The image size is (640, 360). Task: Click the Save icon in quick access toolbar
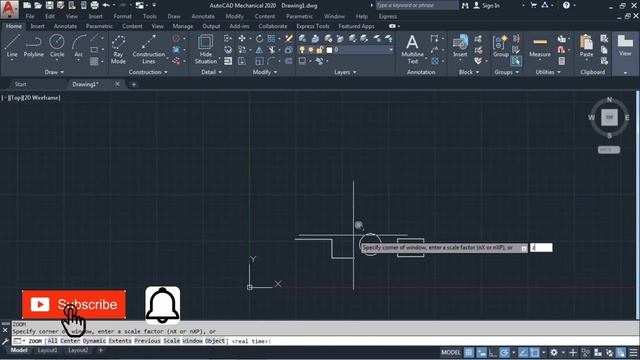pyautogui.click(x=49, y=5)
